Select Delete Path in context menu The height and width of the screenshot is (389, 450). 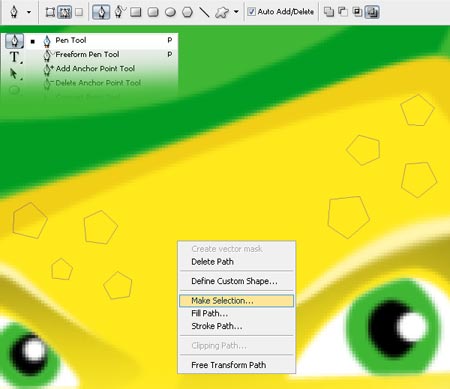click(x=236, y=262)
